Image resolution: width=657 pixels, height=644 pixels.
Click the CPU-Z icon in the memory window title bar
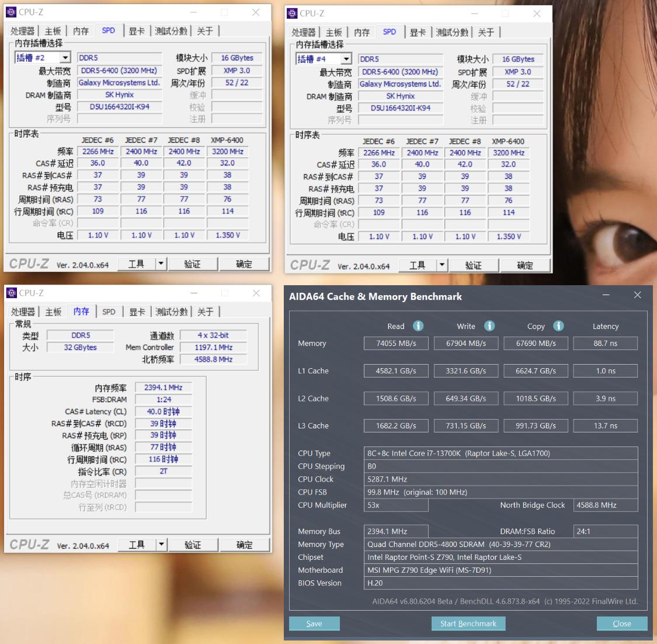12,292
